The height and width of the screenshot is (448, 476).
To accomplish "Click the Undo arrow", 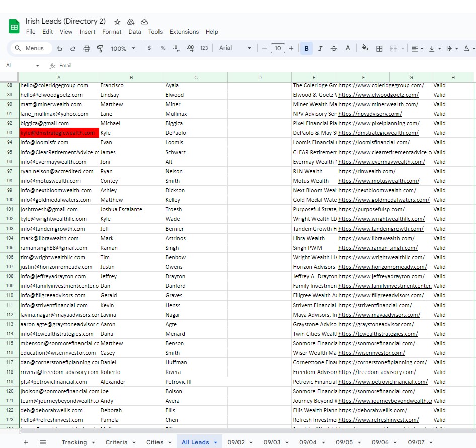I will [x=59, y=49].
